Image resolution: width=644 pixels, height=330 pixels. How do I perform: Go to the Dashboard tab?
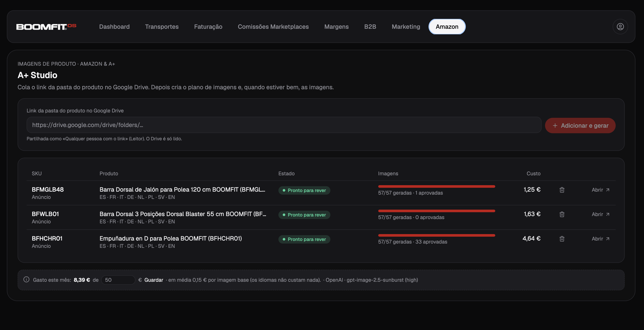pos(114,26)
